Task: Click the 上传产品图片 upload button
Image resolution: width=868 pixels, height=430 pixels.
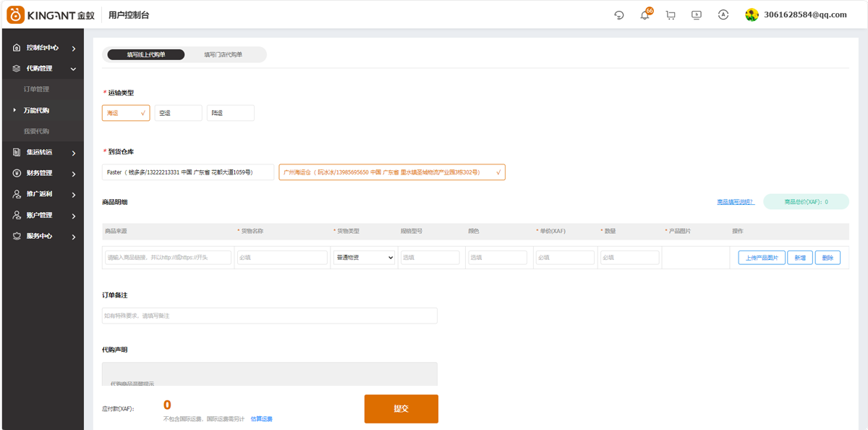Action: pyautogui.click(x=762, y=258)
